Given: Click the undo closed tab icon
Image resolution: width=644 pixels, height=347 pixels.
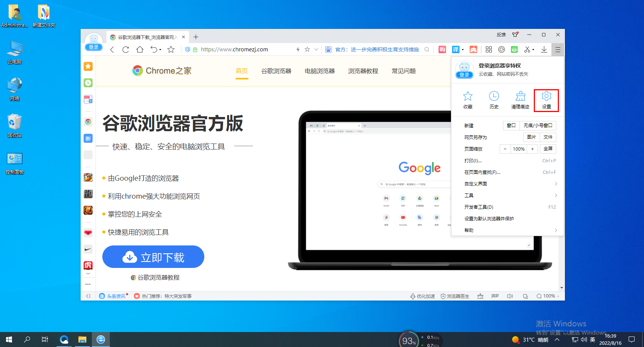Looking at the screenshot, I should [154, 49].
